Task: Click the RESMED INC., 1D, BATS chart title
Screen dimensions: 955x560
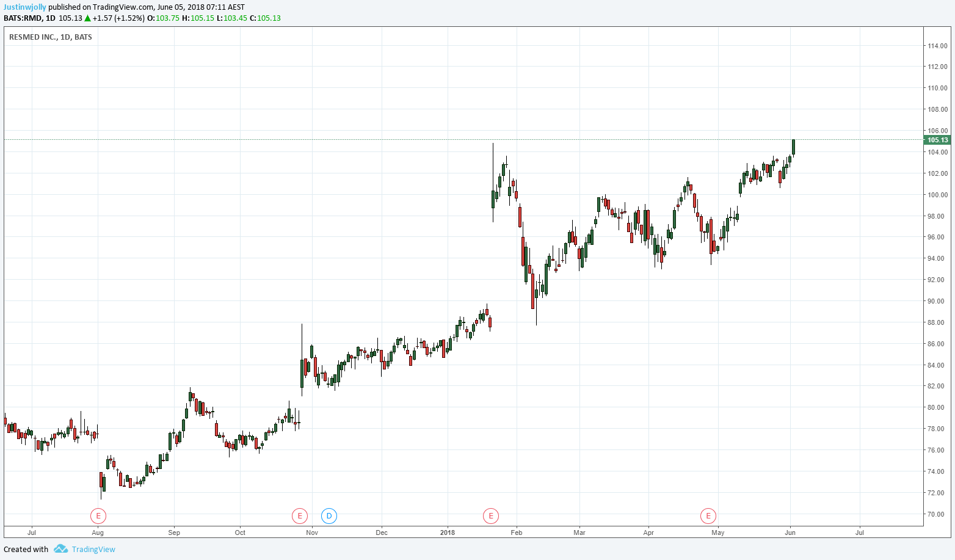Action: tap(51, 37)
